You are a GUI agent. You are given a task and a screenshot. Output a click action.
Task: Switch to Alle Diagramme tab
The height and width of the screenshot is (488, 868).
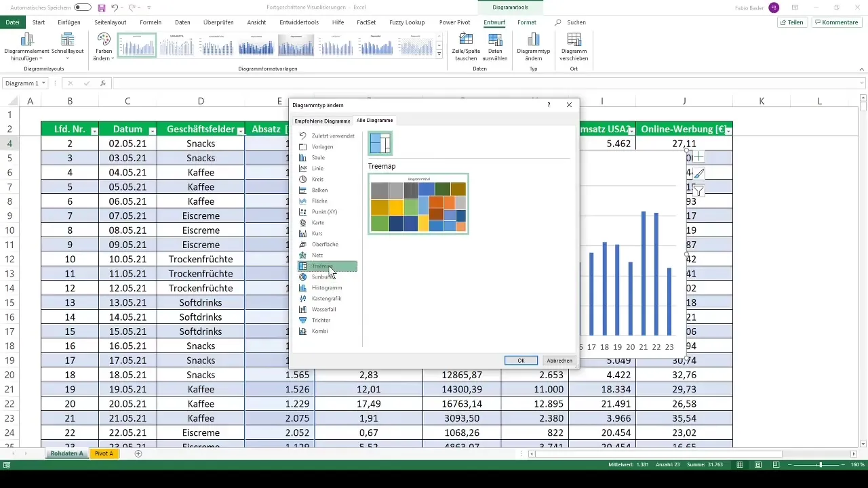(375, 120)
